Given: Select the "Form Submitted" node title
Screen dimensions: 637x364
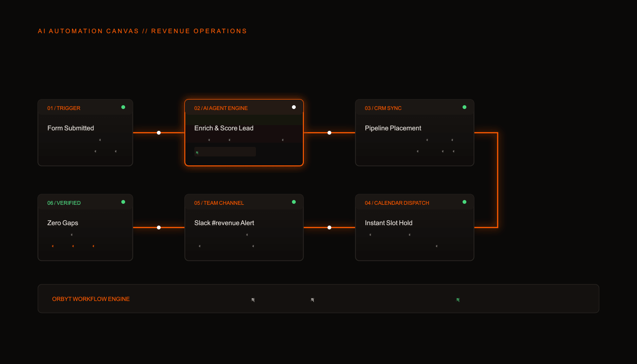Looking at the screenshot, I should point(71,128).
